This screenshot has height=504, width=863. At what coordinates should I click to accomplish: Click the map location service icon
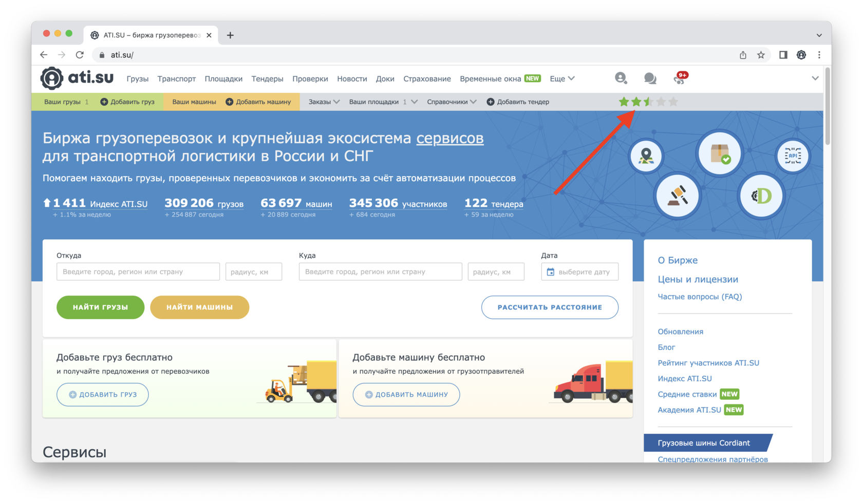click(646, 156)
